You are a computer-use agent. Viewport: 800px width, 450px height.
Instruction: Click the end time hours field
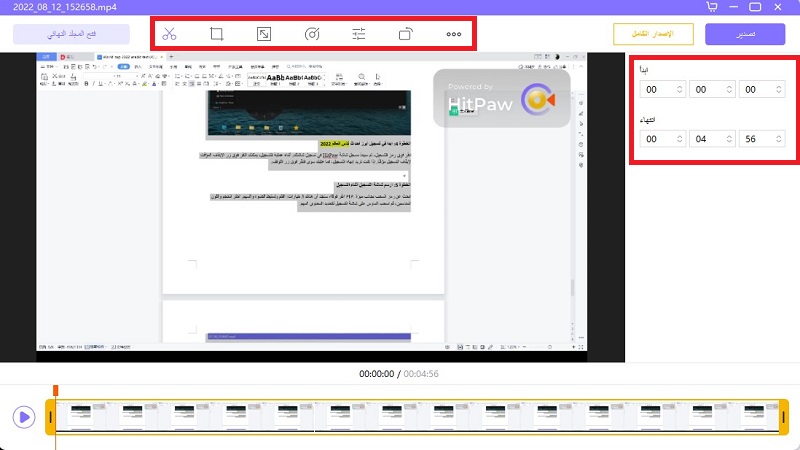coord(662,139)
